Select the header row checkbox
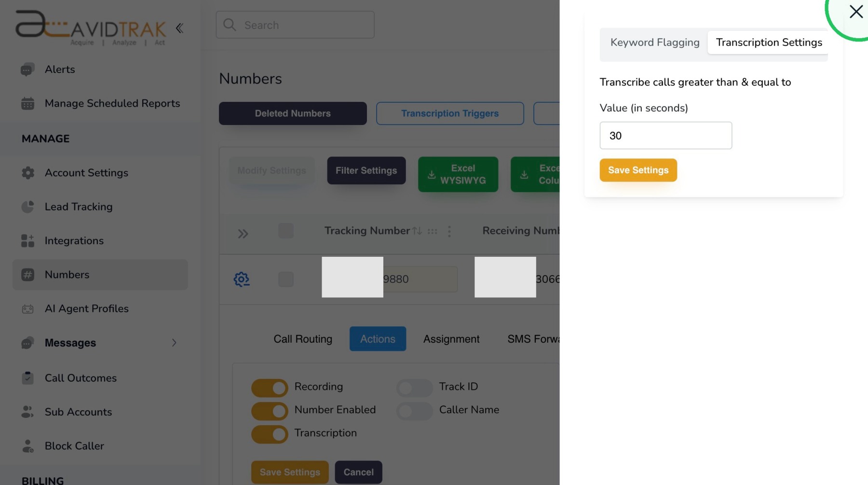868x485 pixels. point(286,231)
